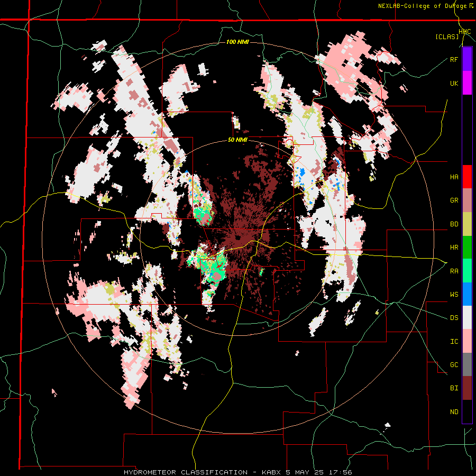476x476 pixels.
Task: Click the GC legend label
Action: pos(454,365)
